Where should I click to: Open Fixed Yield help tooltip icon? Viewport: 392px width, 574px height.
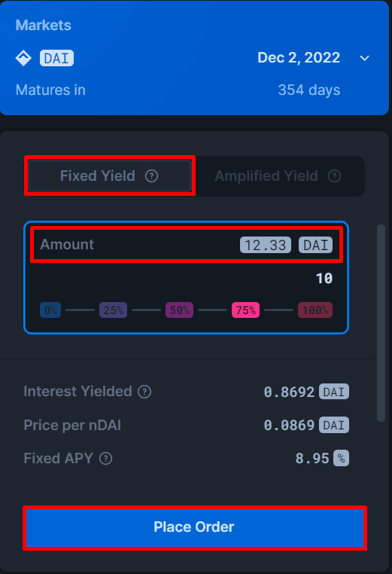(151, 176)
